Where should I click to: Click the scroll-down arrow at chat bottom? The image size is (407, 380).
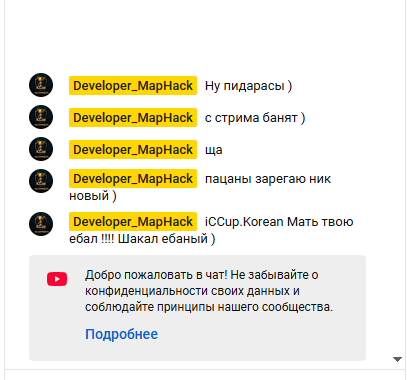click(397, 359)
